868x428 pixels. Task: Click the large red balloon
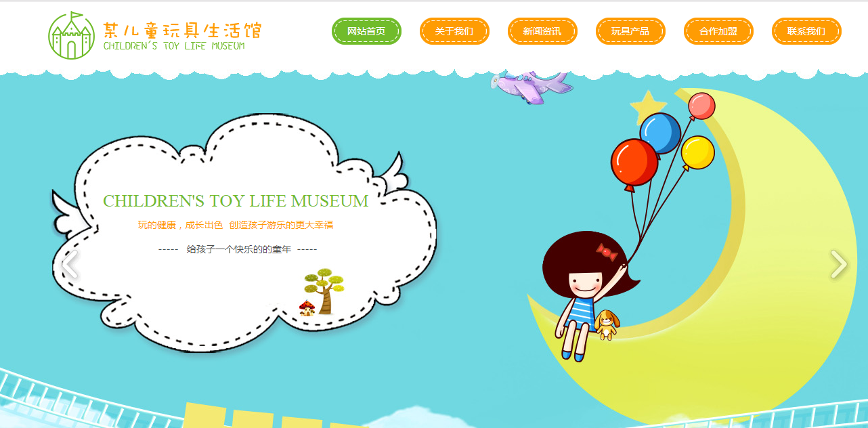tap(634, 163)
